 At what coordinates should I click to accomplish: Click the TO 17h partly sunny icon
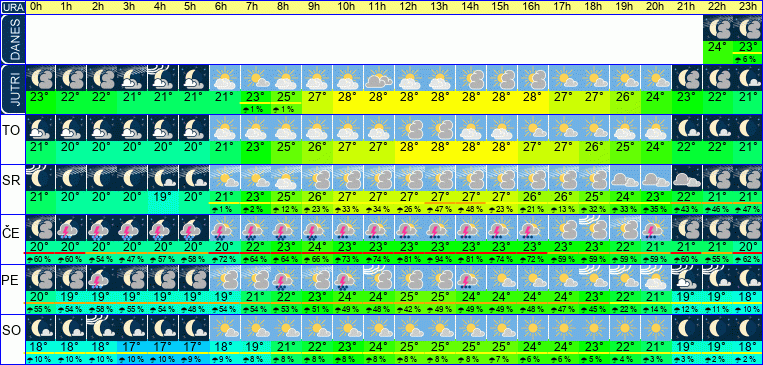564,128
